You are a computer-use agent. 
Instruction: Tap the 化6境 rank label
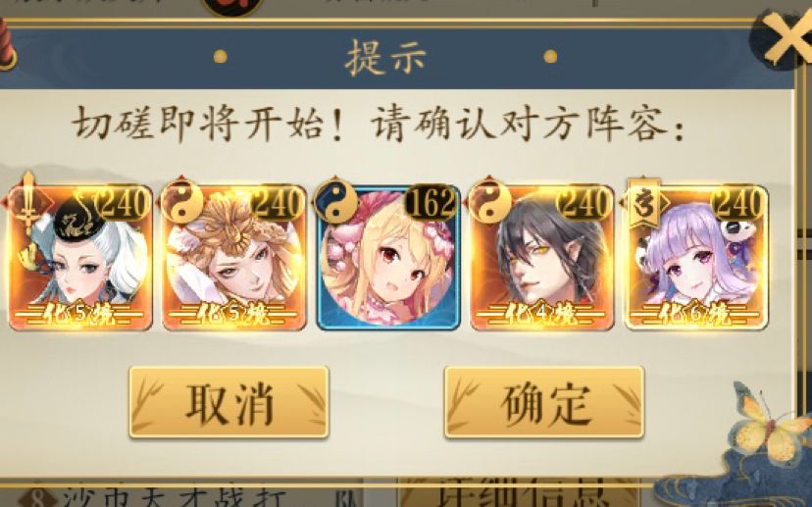tap(695, 314)
